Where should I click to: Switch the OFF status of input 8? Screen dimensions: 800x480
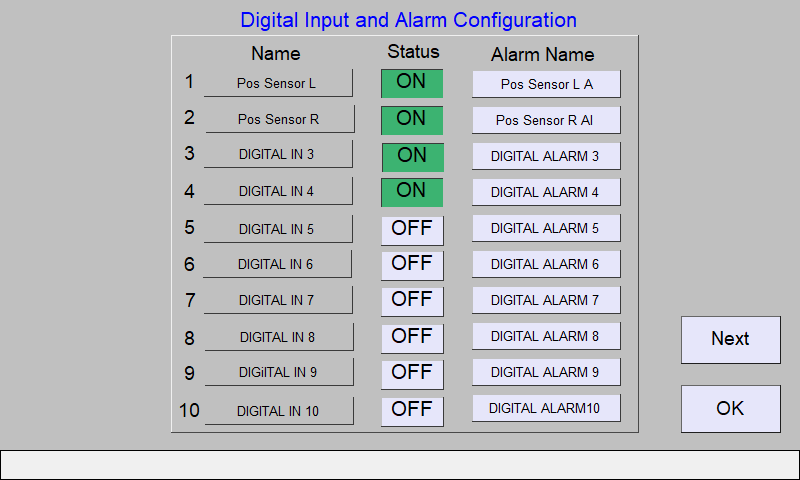pyautogui.click(x=412, y=339)
